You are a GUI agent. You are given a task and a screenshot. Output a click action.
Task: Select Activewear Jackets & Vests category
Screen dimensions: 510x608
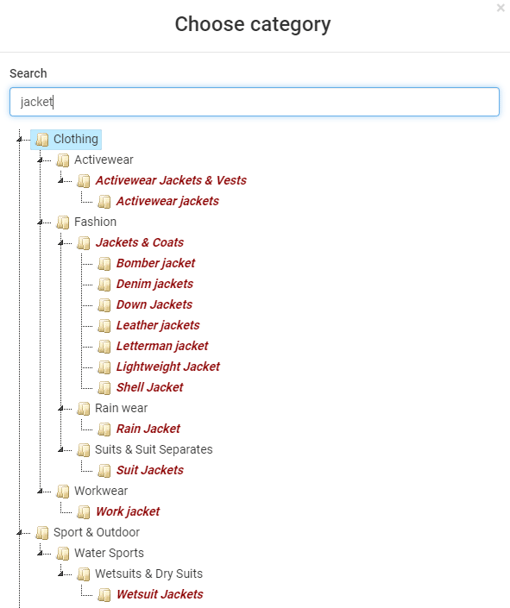171,180
